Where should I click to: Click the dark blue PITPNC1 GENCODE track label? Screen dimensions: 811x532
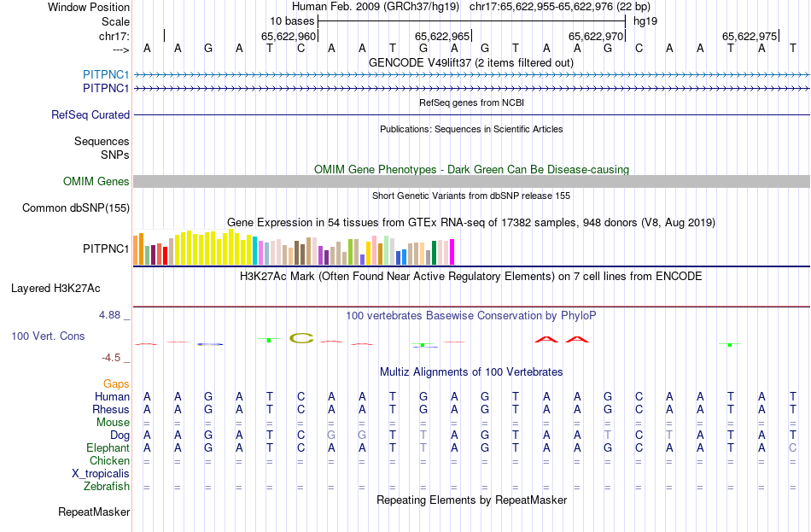click(x=106, y=89)
